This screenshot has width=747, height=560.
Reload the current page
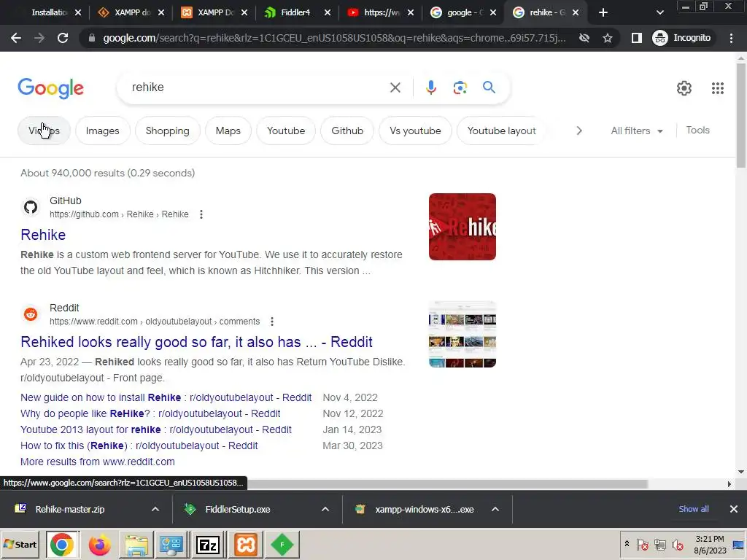(63, 38)
